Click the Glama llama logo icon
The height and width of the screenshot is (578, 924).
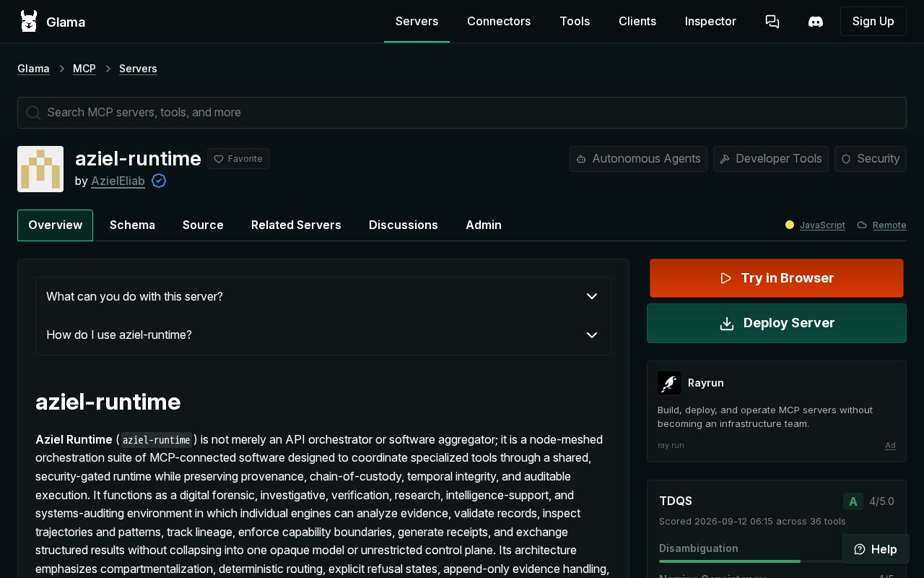(x=29, y=22)
